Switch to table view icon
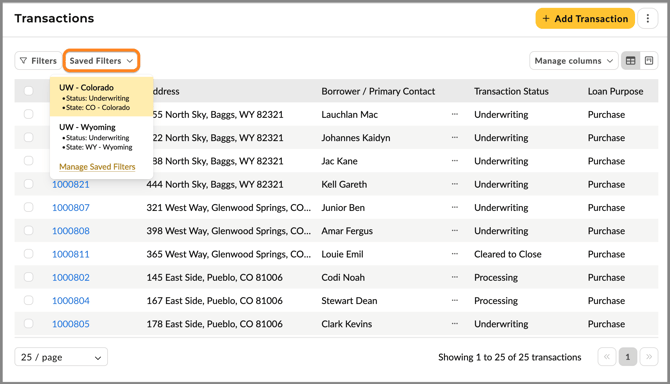Screen dimensions: 670x384 (x=631, y=61)
